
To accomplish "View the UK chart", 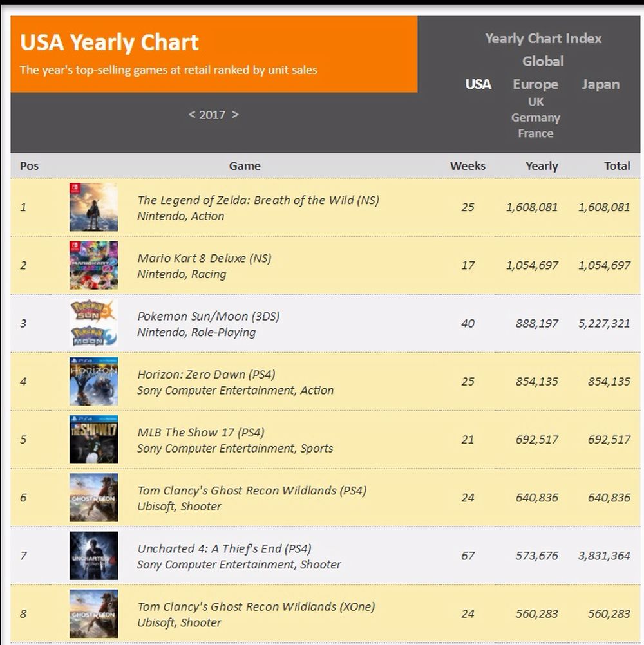I will [x=536, y=102].
